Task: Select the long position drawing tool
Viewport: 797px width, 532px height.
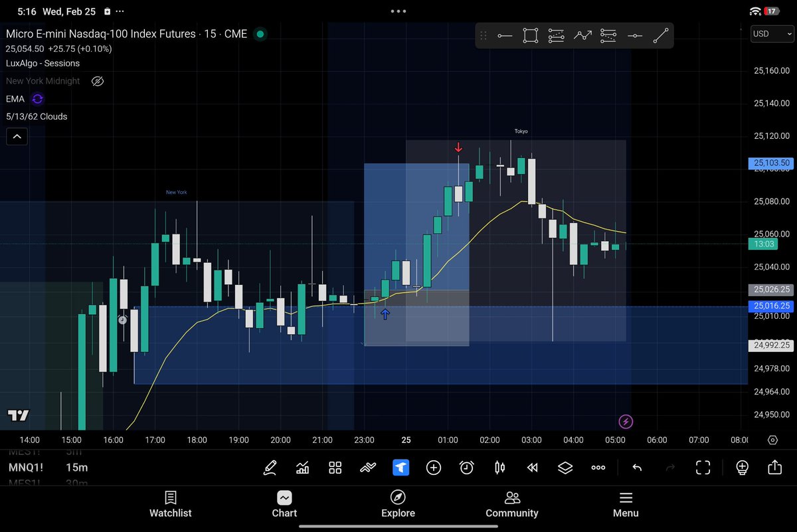Action: click(556, 36)
